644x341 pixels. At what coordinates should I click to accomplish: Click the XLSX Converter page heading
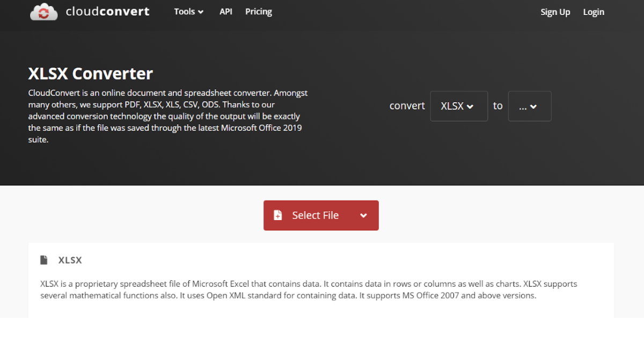point(90,74)
